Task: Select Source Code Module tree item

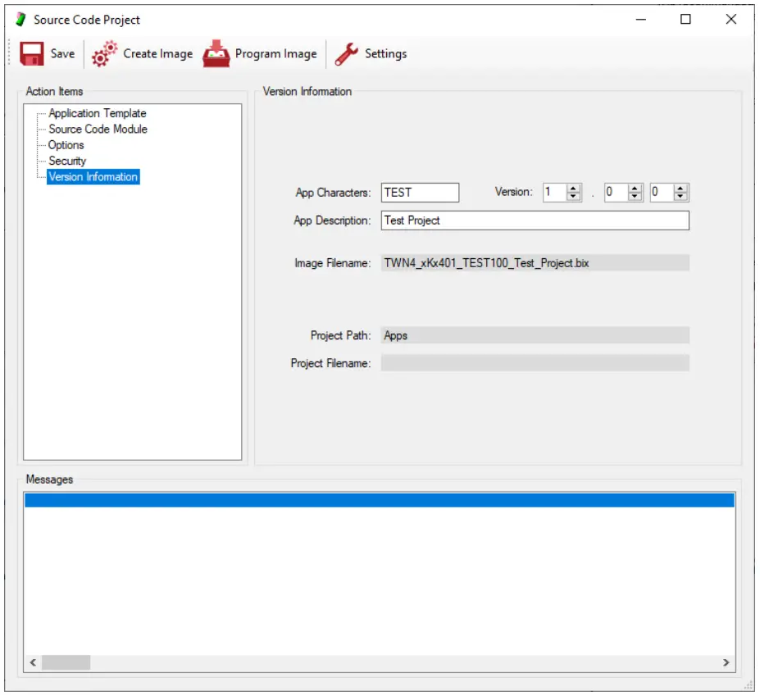Action: 98,129
